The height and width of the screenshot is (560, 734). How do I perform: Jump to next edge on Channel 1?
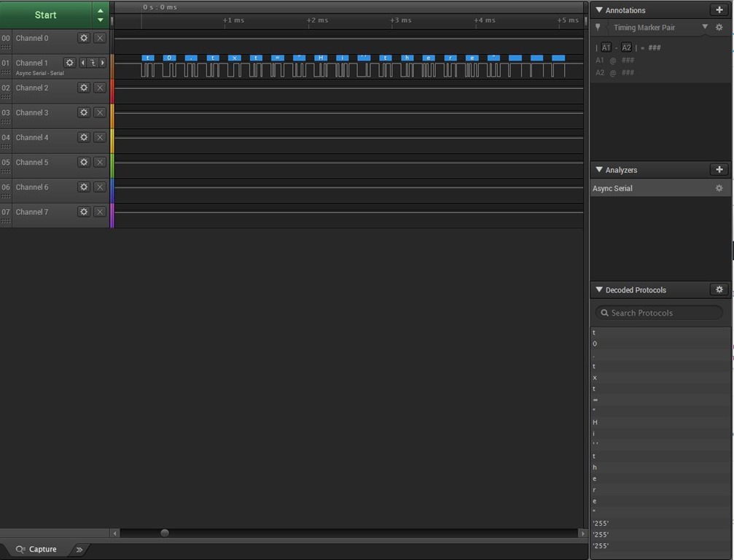point(103,63)
